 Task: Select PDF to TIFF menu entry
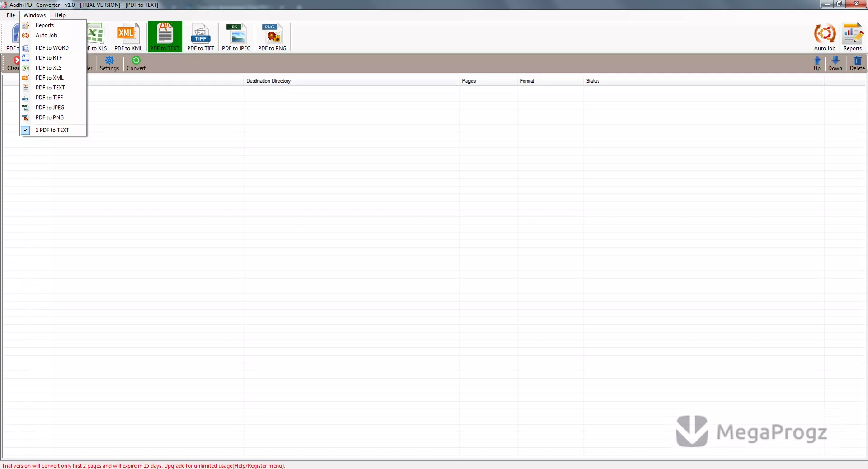tap(53, 98)
